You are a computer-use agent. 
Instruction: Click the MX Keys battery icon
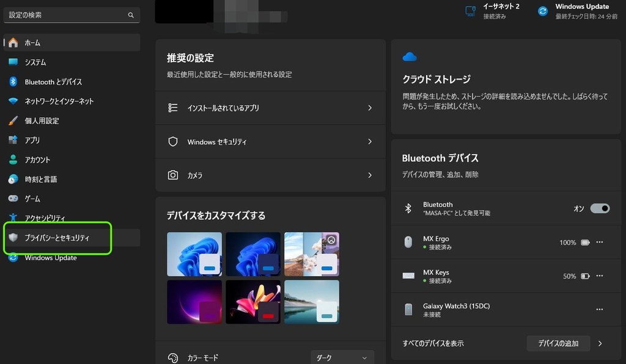(x=585, y=276)
